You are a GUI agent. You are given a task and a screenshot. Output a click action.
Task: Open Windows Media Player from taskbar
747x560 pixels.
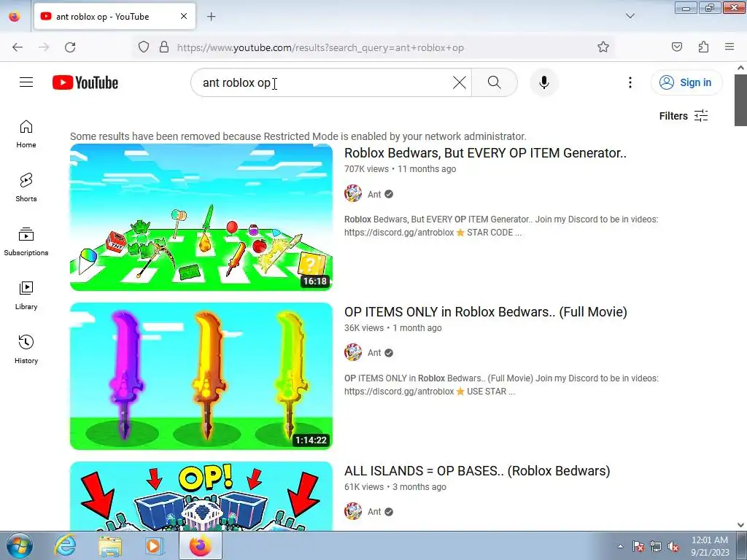coord(153,545)
